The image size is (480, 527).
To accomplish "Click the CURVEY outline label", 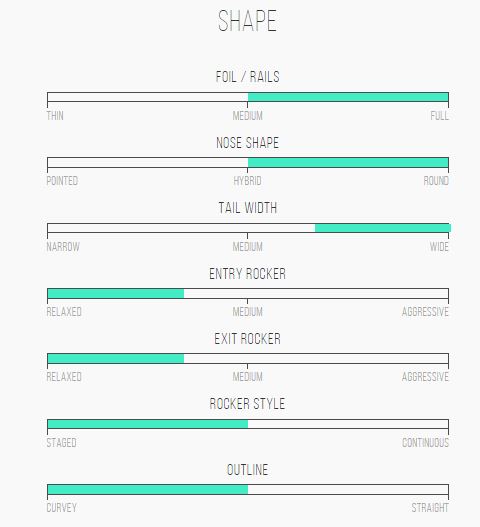I will pos(62,508).
